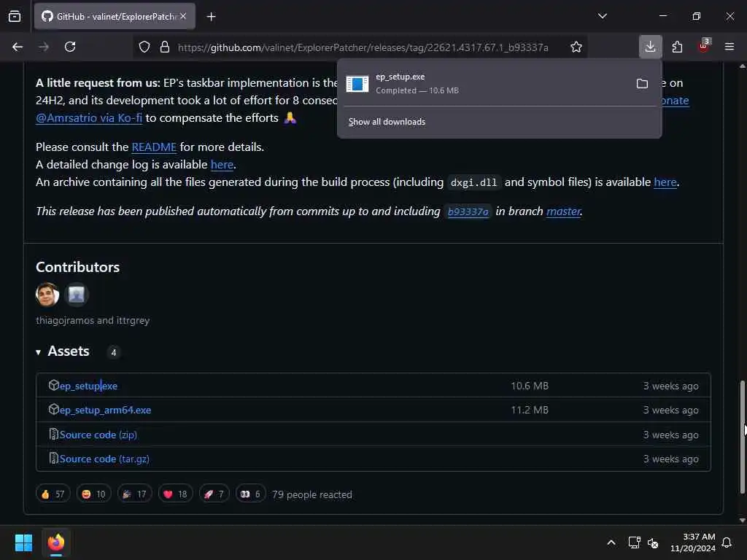Open the build archive here link
Image resolution: width=747 pixels, height=560 pixels.
point(665,182)
